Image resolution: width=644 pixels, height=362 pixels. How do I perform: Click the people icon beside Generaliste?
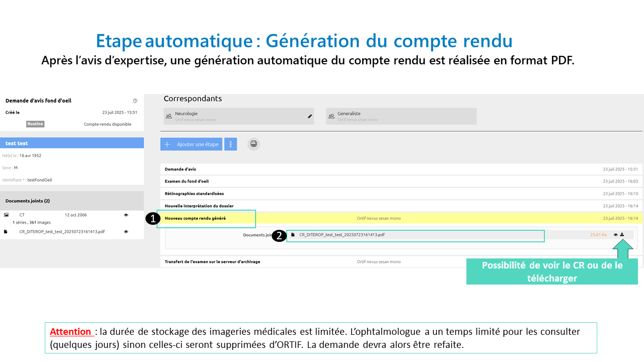332,116
